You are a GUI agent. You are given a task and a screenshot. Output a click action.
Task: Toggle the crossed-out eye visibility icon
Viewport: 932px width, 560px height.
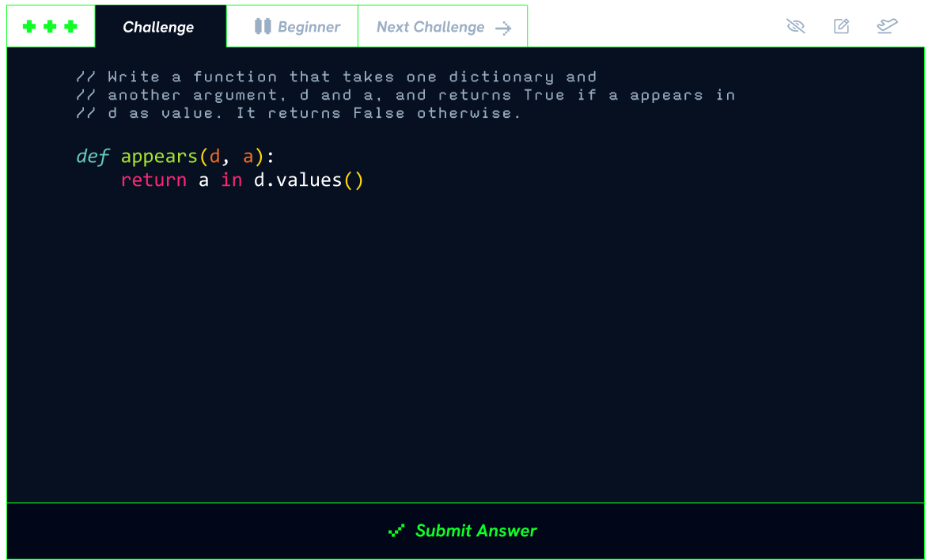795,27
